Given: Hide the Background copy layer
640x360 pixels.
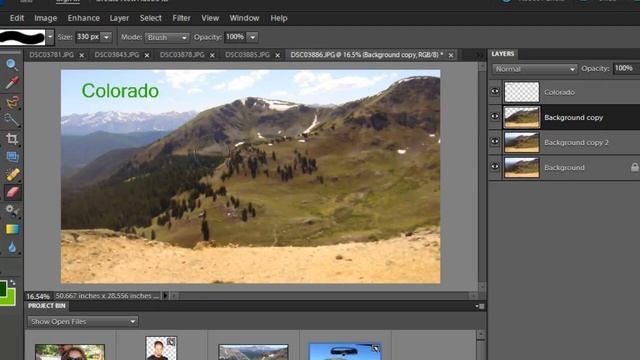Looking at the screenshot, I should pyautogui.click(x=495, y=116).
